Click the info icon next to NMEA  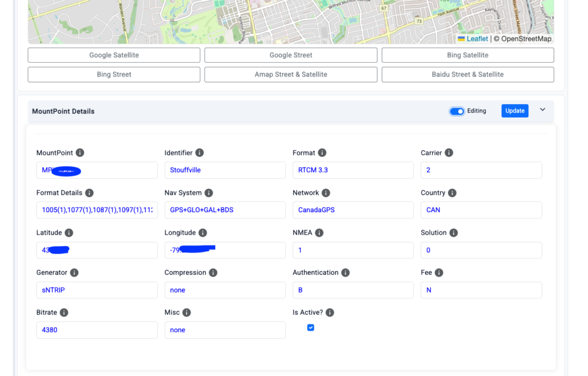point(319,233)
